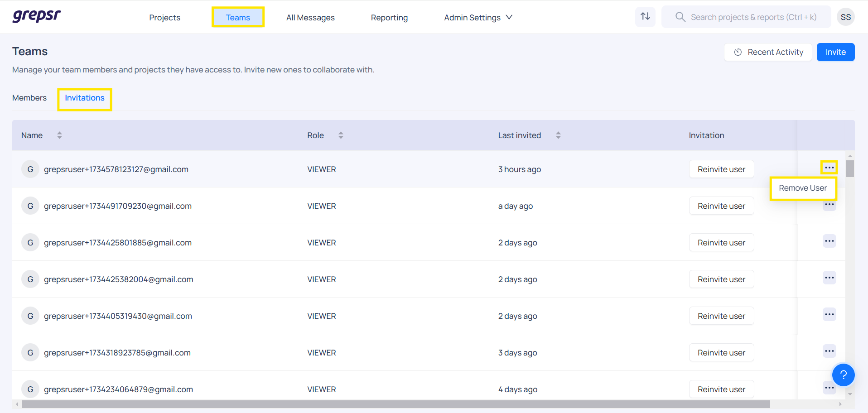
Task: Select Remove User from the popup menu
Action: (802, 188)
